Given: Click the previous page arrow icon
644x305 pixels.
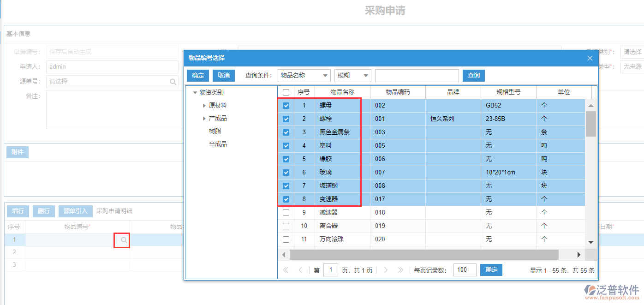Looking at the screenshot, I should tap(300, 269).
